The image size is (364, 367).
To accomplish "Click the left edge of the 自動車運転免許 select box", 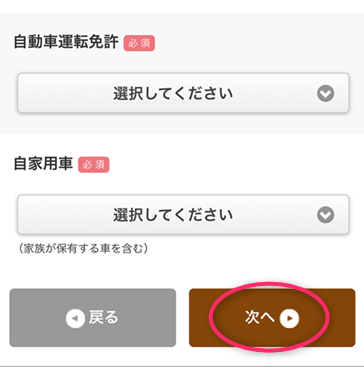I will tap(21, 93).
